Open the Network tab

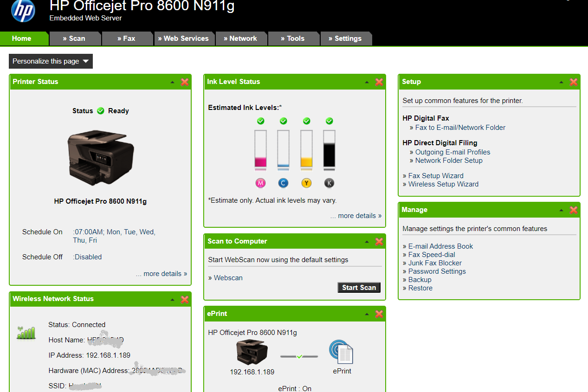coord(241,39)
